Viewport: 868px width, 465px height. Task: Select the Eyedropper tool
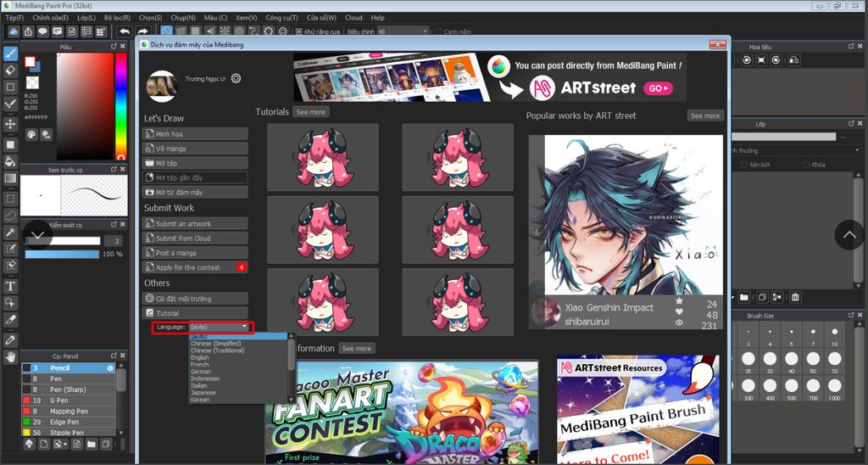click(x=11, y=339)
